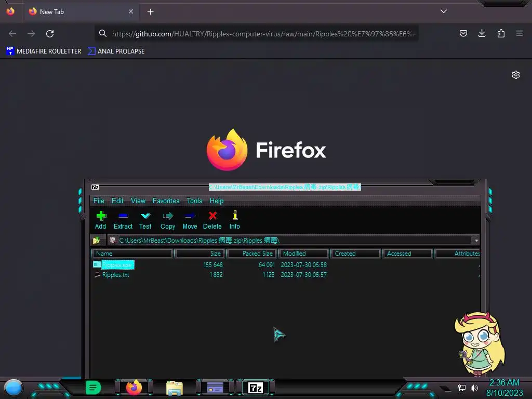The width and height of the screenshot is (532, 399).
Task: Click the 2023-07-30 05:57 modified date
Action: (x=303, y=275)
